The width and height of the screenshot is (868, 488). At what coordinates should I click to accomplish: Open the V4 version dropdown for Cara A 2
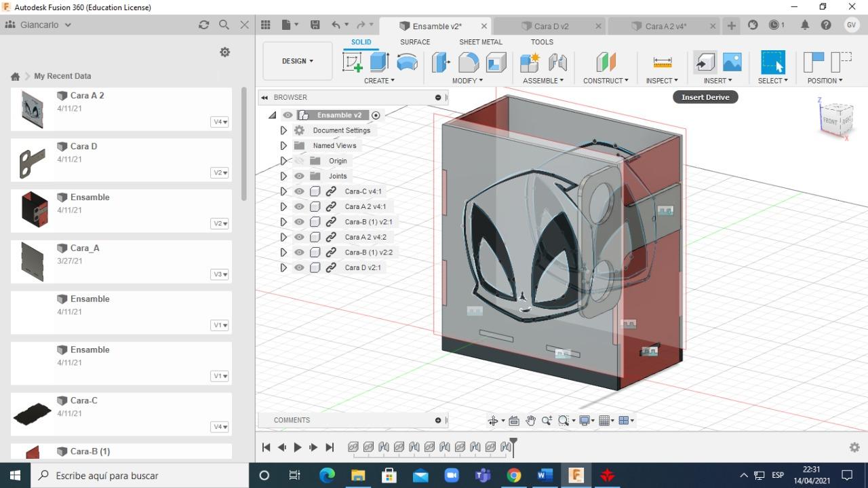tap(220, 122)
